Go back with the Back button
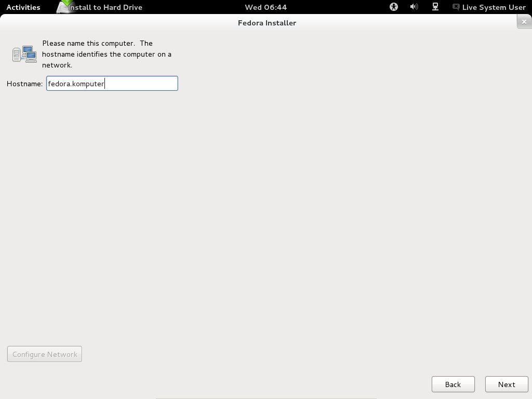This screenshot has height=399, width=532. [453, 384]
